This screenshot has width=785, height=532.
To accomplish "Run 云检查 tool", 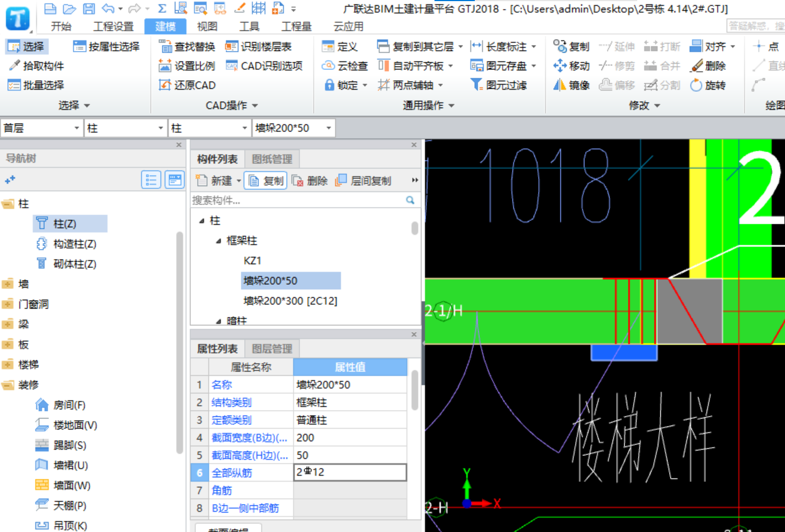I will coord(345,66).
